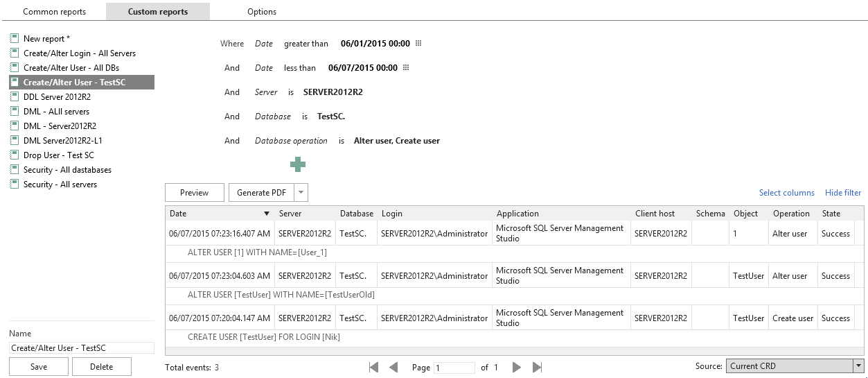Click the Hide filter link
The image size is (868, 378).
pos(843,193)
